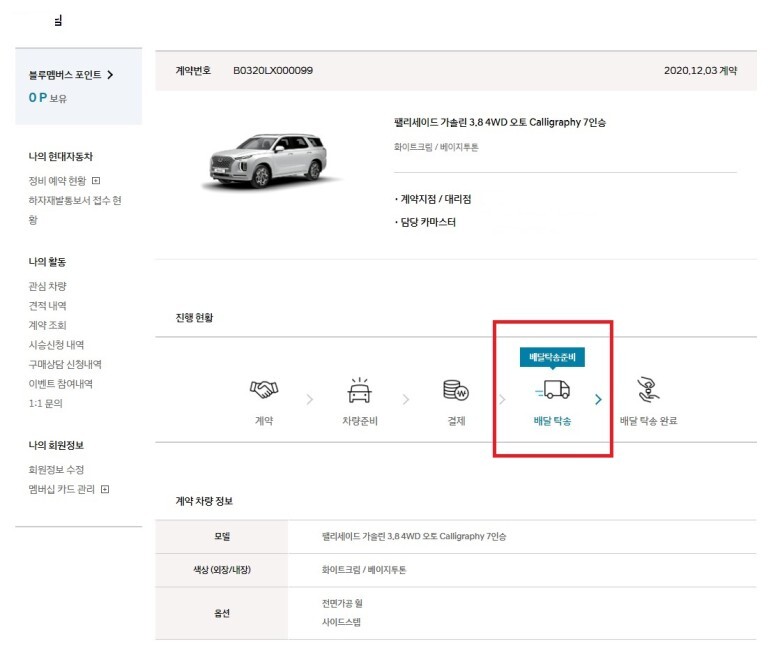This screenshot has height=655, width=773.
Task: Click the 진행 현황 section heading
Action: click(194, 318)
